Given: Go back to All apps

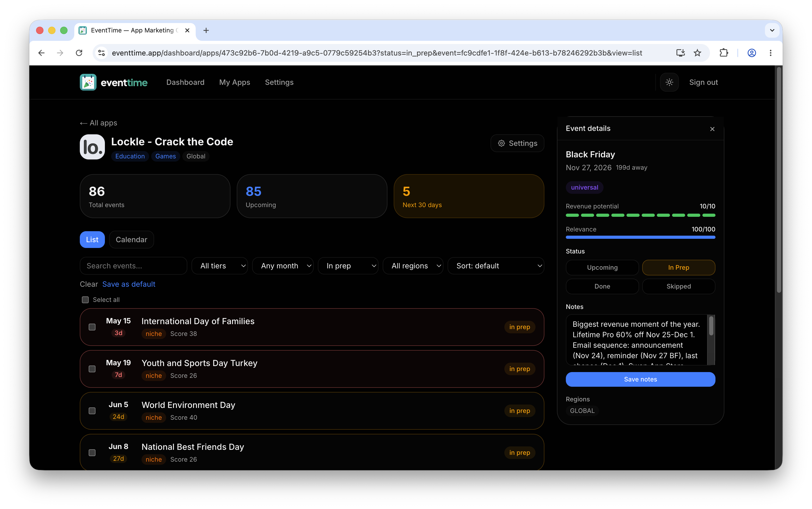Looking at the screenshot, I should coord(99,123).
